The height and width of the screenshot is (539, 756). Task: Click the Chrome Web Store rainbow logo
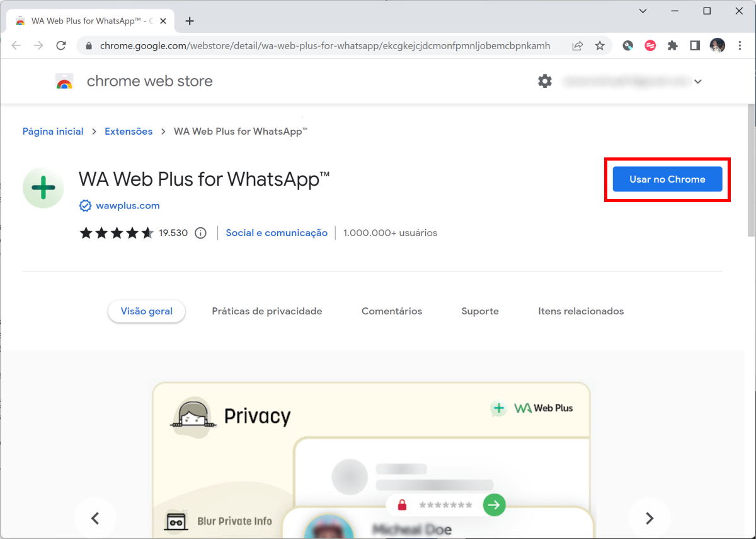(64, 81)
